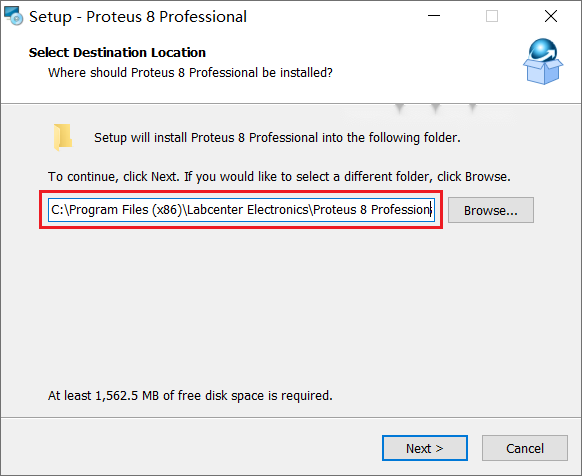Click the greyed-out maximize window icon

point(492,16)
